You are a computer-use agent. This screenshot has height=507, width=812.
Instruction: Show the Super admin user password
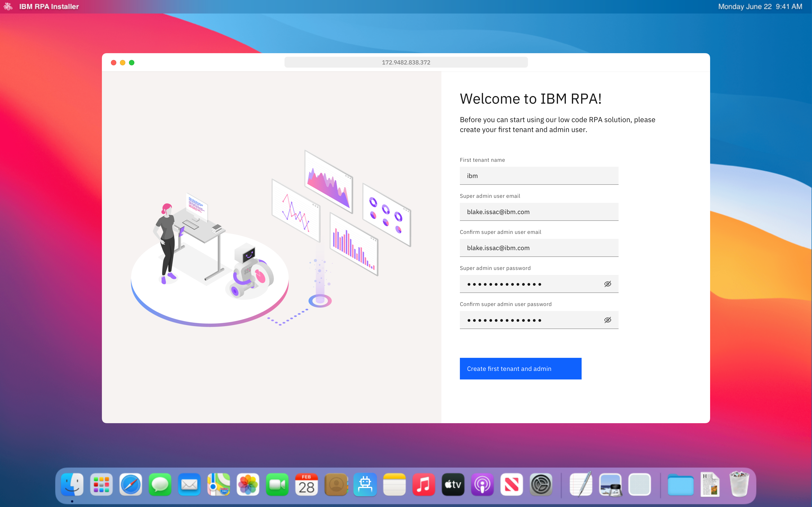click(x=608, y=284)
